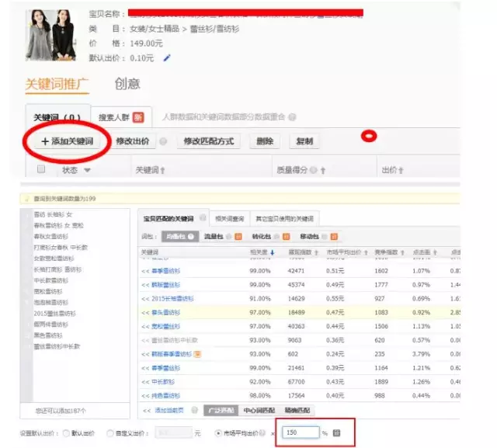Image resolution: width=497 pixels, height=448 pixels.
Task: Click the 复制 button
Action: pos(304,141)
